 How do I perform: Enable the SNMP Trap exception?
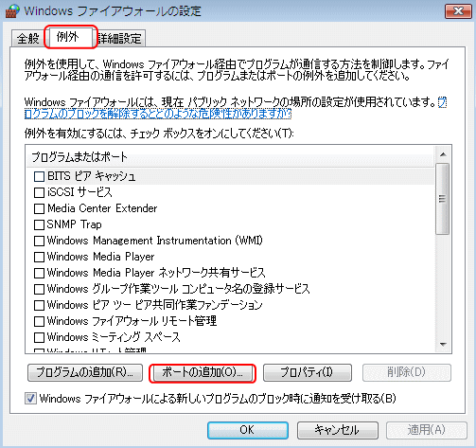tap(39, 224)
